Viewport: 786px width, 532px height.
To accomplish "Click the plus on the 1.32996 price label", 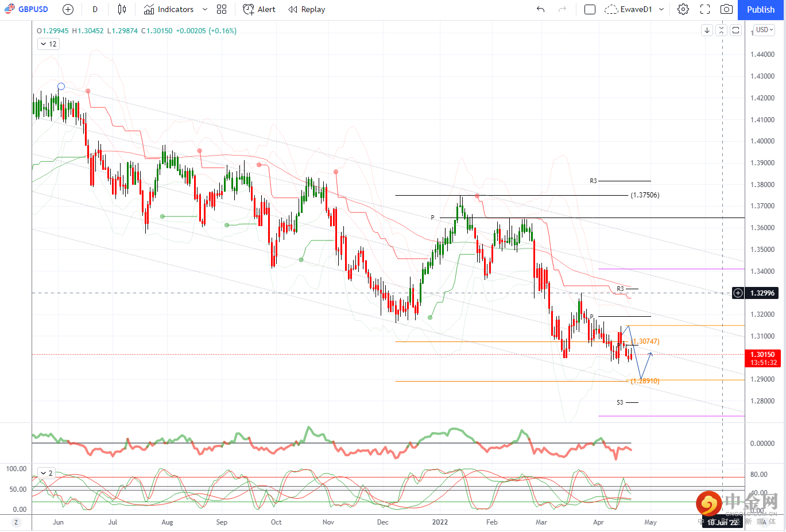I will [x=738, y=293].
